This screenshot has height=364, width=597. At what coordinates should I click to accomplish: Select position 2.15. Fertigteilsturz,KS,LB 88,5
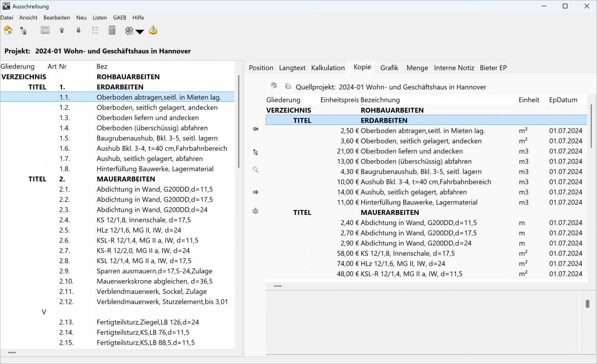click(117, 343)
